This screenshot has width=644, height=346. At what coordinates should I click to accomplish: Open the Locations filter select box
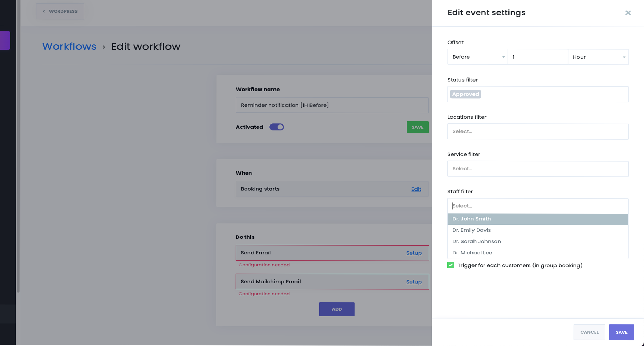(x=537, y=131)
